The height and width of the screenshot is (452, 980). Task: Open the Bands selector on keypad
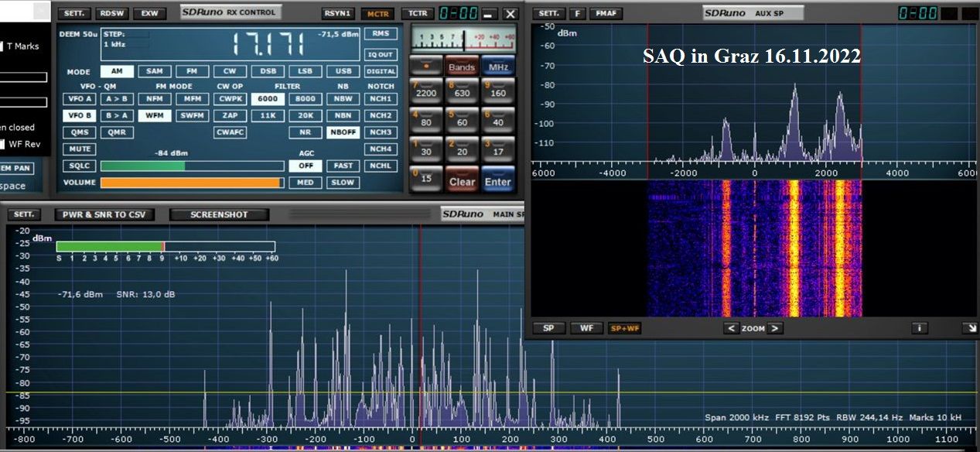tap(462, 67)
